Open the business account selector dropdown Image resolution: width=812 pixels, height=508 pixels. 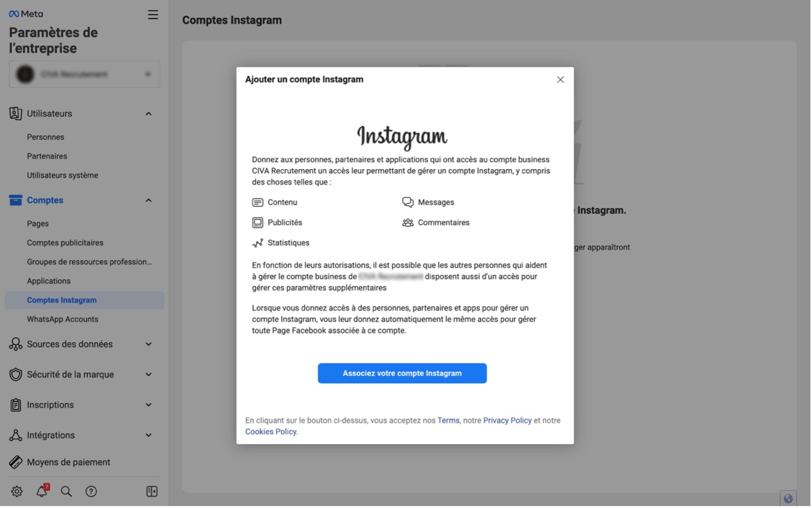tap(85, 75)
